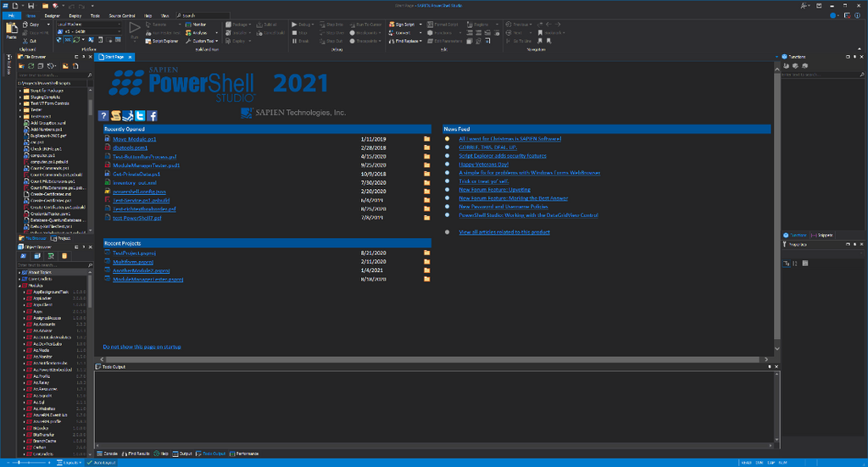Toggle Auto Layout in status bar

tap(102, 463)
